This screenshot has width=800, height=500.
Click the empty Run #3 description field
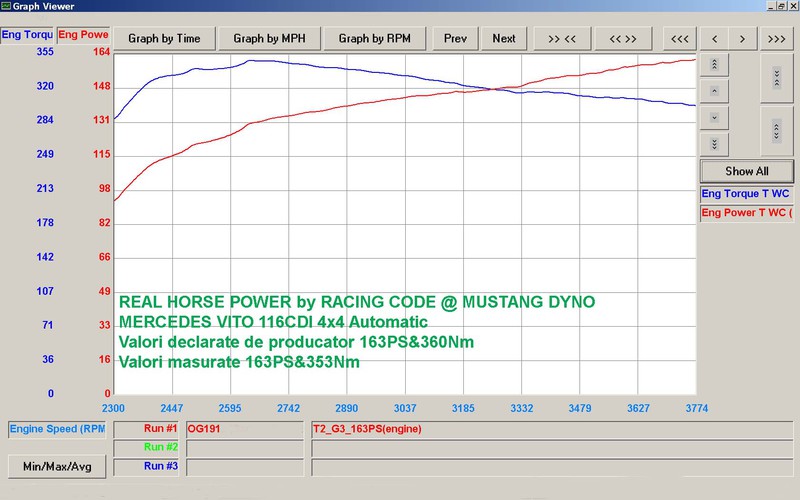pyautogui.click(x=552, y=467)
